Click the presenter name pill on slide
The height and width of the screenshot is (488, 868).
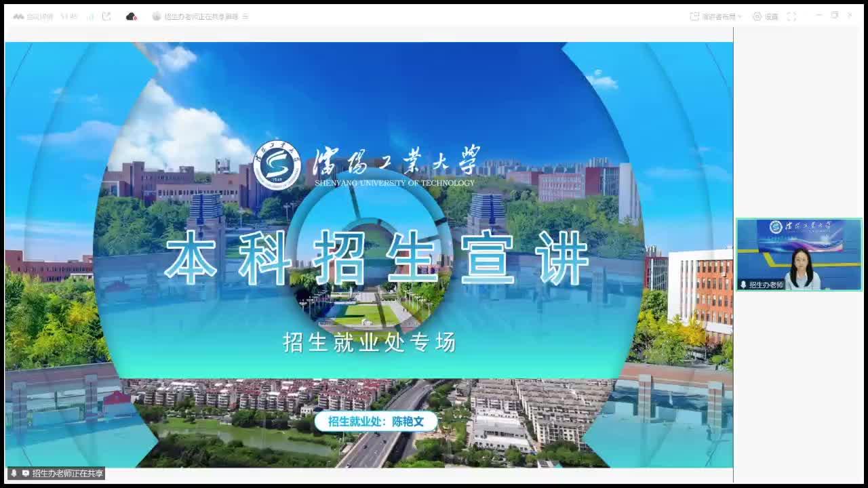(376, 422)
